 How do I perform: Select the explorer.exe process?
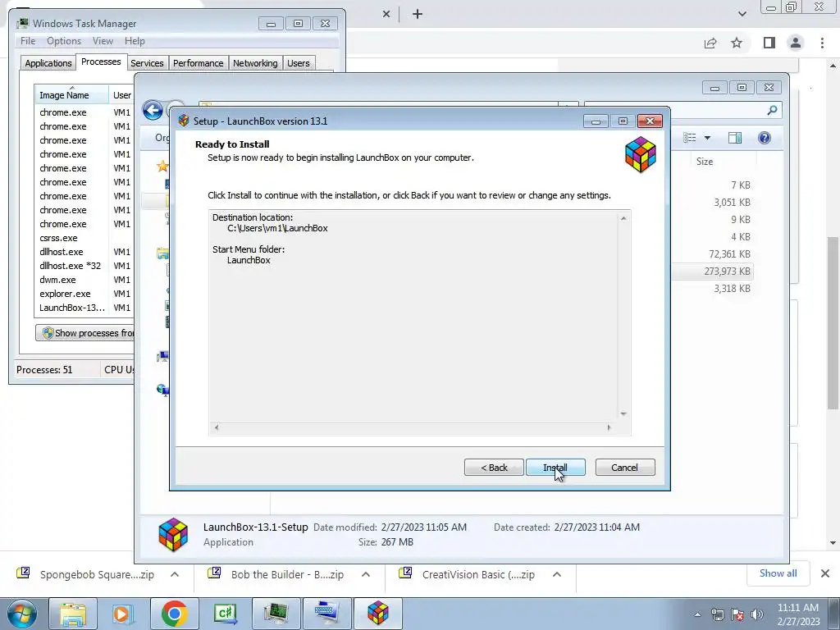(x=84, y=294)
